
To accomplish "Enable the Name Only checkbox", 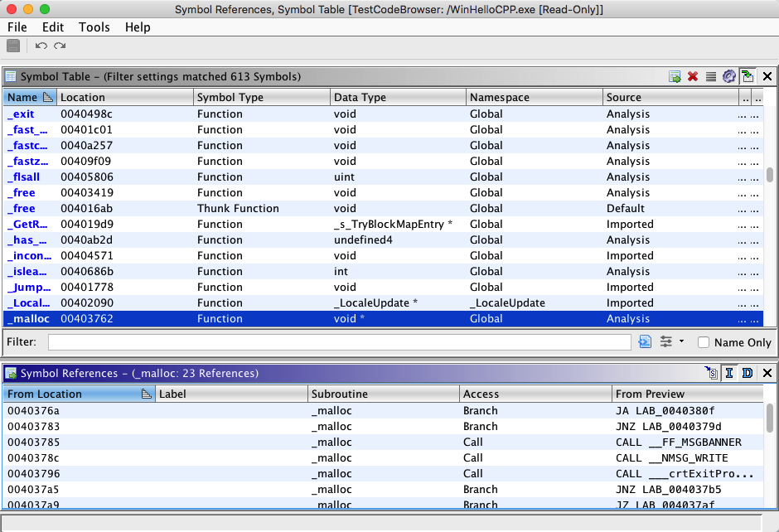I will [704, 342].
